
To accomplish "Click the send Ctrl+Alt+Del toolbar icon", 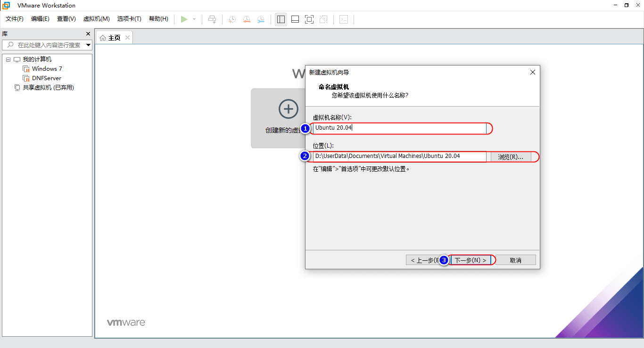I will 213,19.
